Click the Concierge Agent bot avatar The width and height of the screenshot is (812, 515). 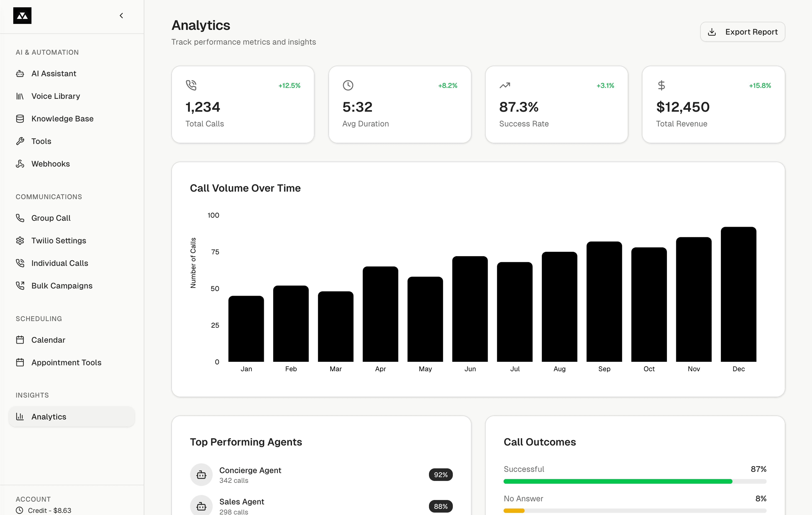click(x=201, y=475)
